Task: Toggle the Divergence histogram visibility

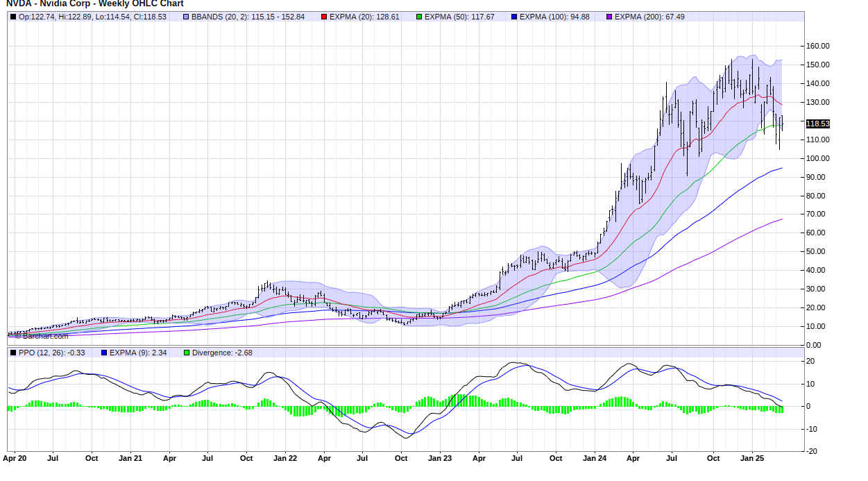Action: tap(186, 353)
